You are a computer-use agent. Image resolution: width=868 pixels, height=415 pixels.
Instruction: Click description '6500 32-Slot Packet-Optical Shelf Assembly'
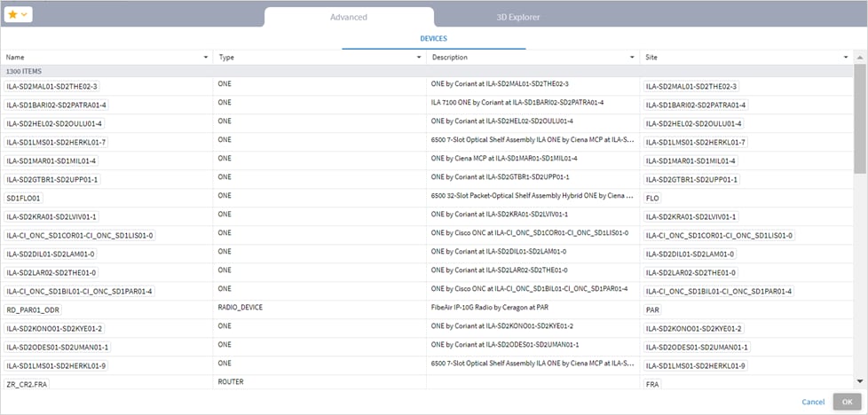[532, 195]
